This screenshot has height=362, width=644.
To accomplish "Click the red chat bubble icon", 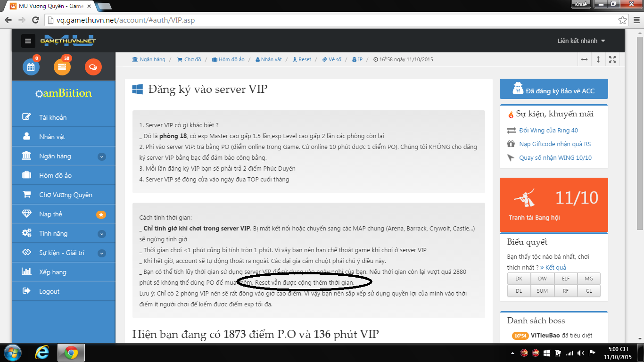I will pyautogui.click(x=93, y=67).
